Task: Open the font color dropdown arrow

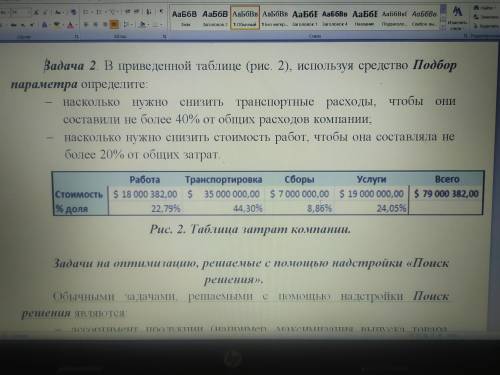Action: point(76,25)
